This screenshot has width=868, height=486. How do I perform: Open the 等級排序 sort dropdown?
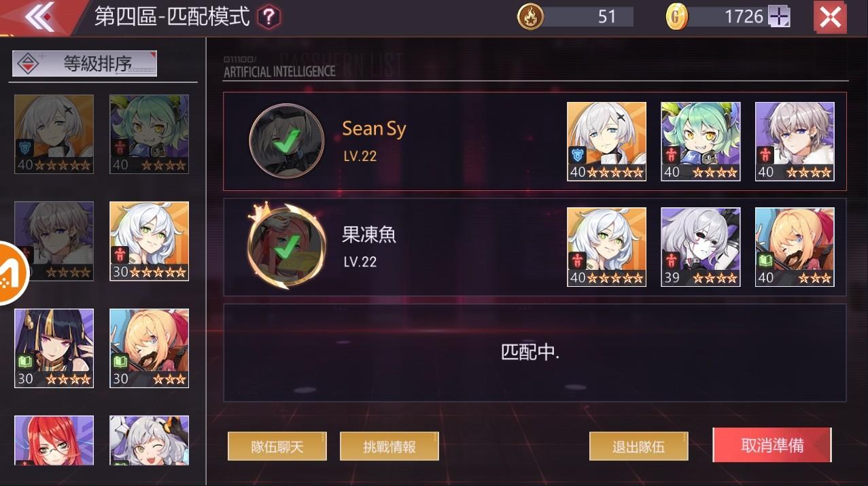pos(85,64)
